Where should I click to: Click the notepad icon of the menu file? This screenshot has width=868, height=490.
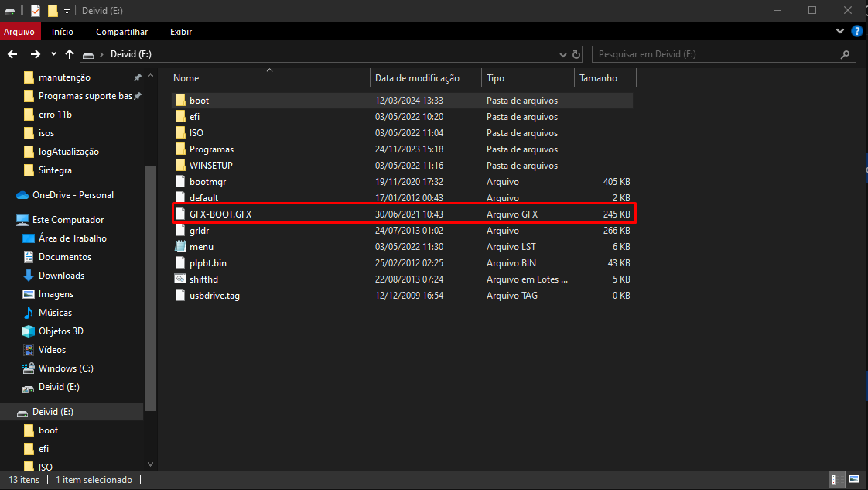pyautogui.click(x=180, y=247)
